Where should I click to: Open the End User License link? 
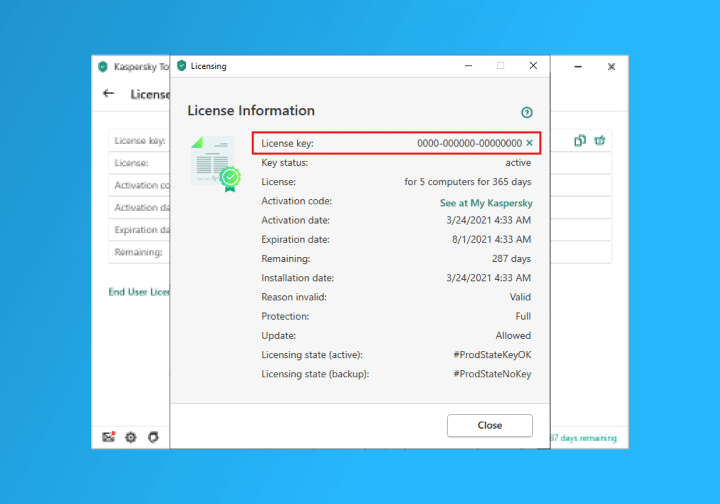pyautogui.click(x=139, y=292)
